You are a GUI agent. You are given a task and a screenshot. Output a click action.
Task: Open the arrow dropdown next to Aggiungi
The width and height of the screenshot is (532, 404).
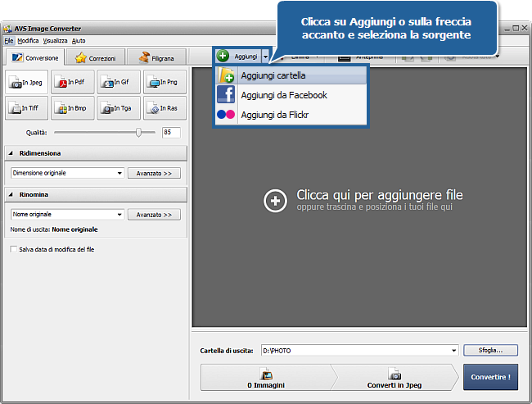[x=266, y=57]
